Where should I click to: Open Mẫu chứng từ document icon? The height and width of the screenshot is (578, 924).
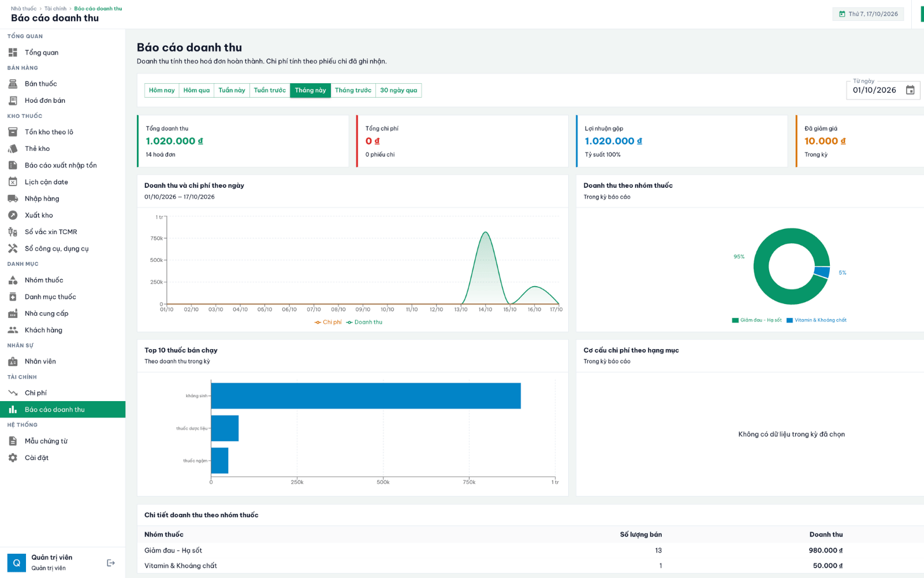click(13, 441)
